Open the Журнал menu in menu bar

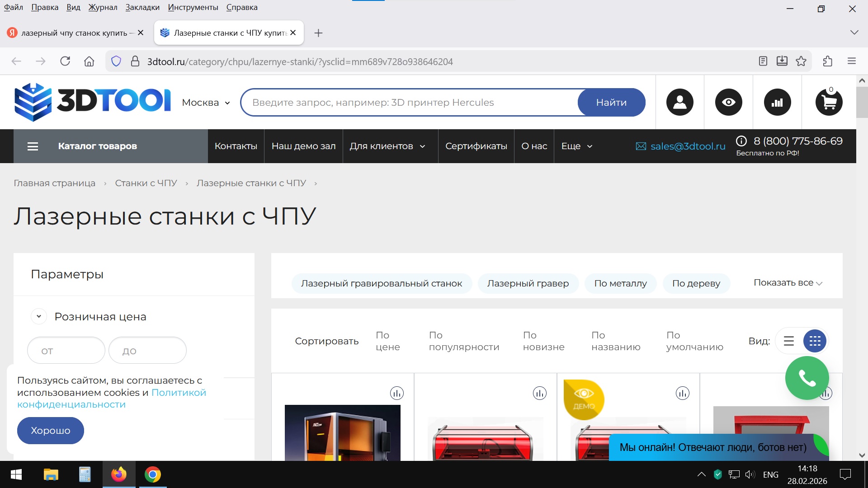103,7
